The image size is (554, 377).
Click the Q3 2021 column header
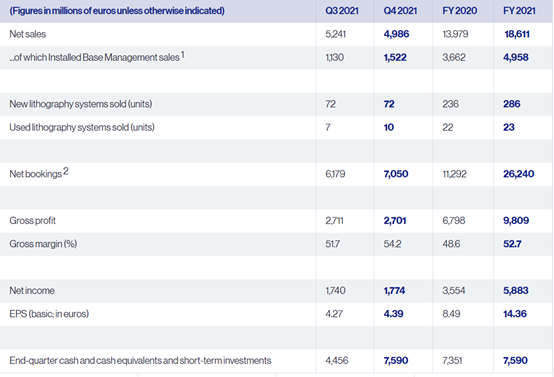[342, 11]
